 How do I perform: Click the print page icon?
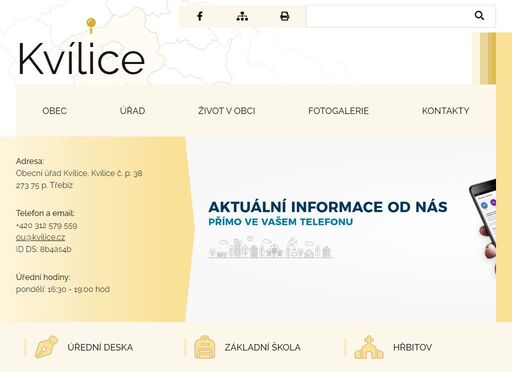pyautogui.click(x=285, y=16)
